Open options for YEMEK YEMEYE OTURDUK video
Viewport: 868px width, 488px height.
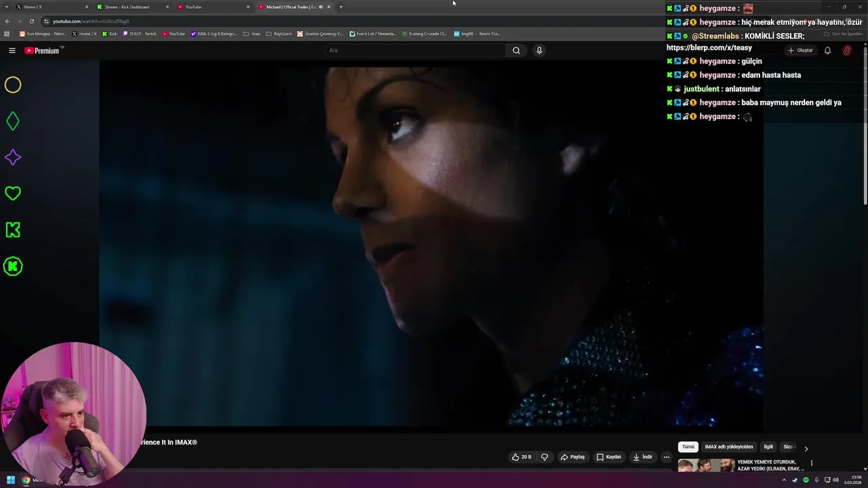[811, 463]
